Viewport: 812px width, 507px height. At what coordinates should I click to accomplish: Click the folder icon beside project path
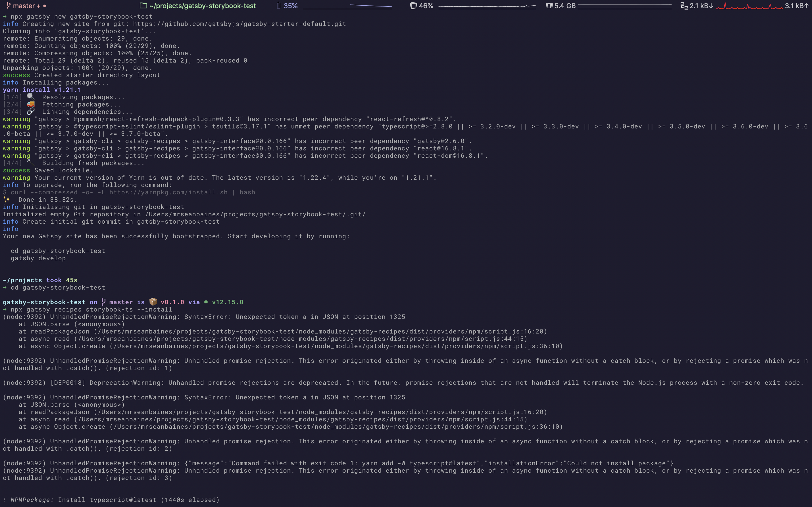(x=143, y=6)
